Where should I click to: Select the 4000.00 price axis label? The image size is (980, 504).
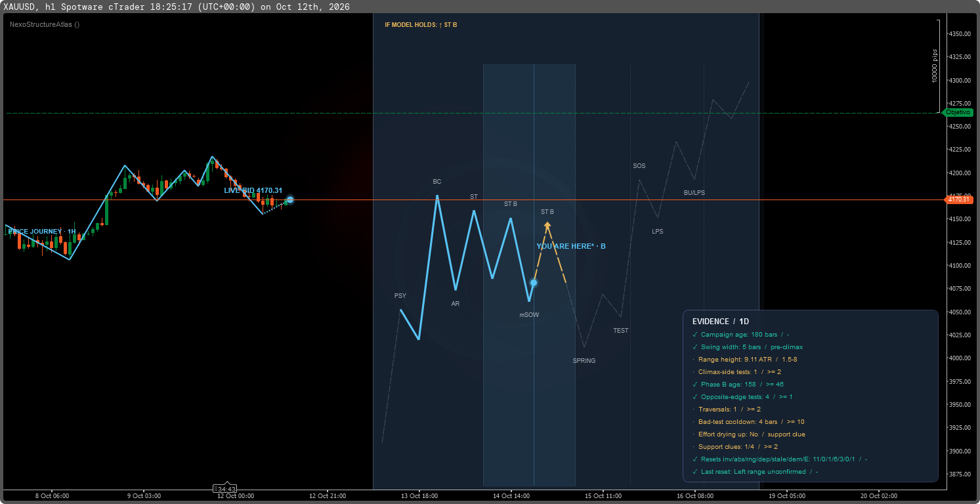point(959,358)
